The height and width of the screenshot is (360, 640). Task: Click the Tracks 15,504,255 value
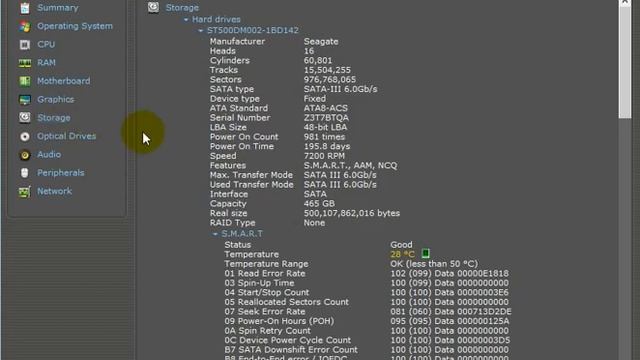pos(327,70)
